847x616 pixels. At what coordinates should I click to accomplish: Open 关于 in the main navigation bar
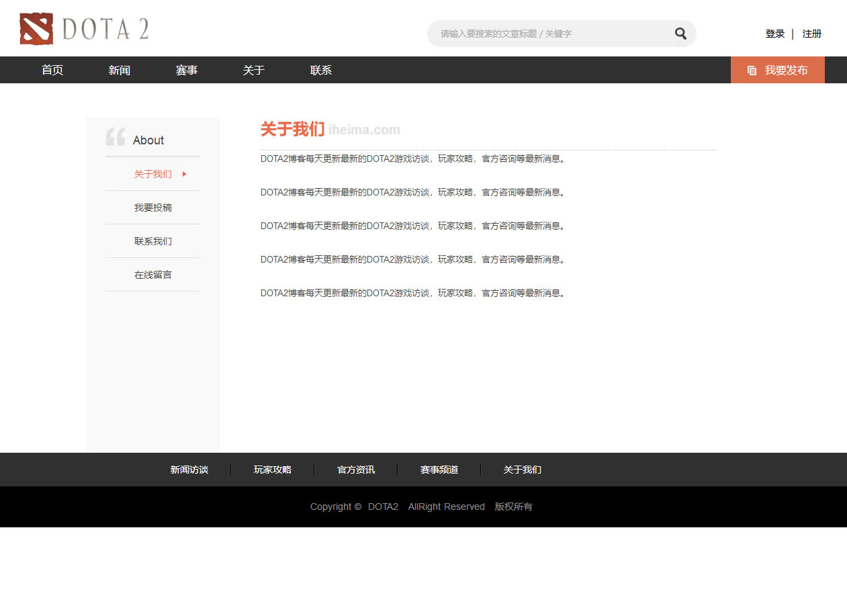[254, 71]
